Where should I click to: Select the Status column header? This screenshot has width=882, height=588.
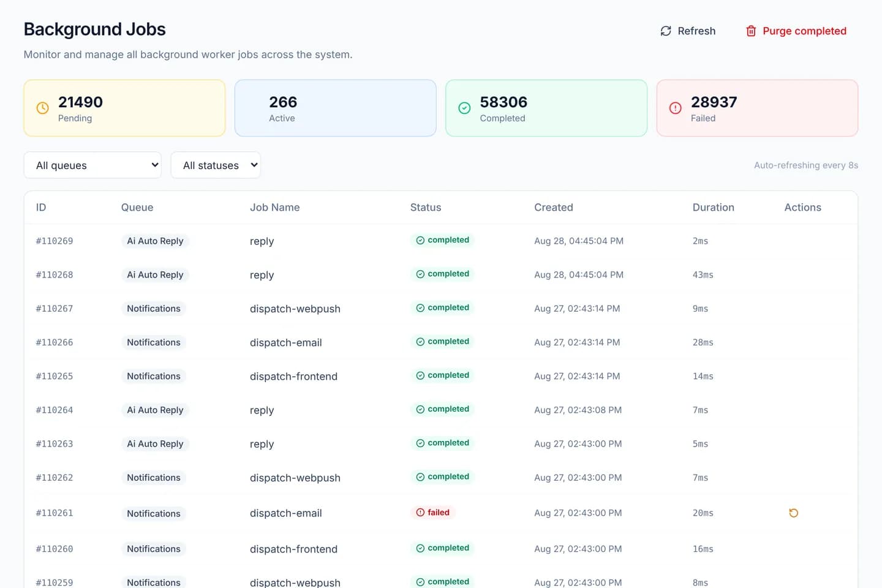pyautogui.click(x=426, y=207)
